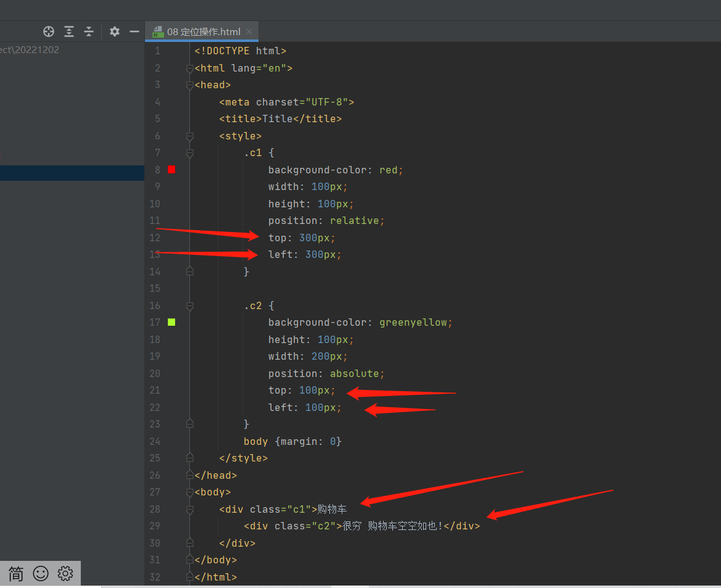Click 'position: absolute' text
This screenshot has height=588, width=721.
pyautogui.click(x=324, y=374)
